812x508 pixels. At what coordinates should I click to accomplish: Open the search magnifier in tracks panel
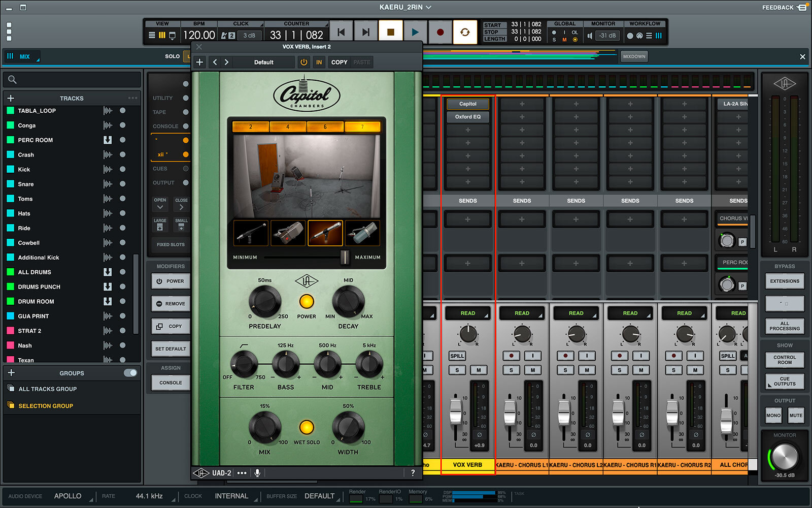[x=13, y=80]
